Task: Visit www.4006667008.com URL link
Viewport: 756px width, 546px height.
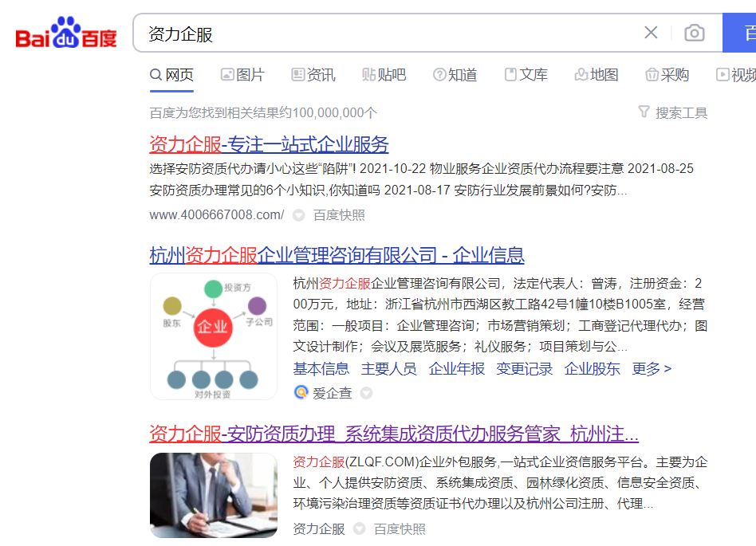Action: coord(216,215)
